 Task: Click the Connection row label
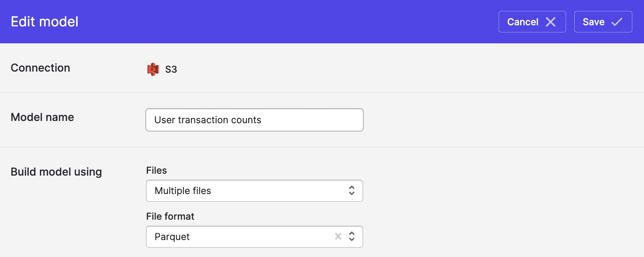40,68
